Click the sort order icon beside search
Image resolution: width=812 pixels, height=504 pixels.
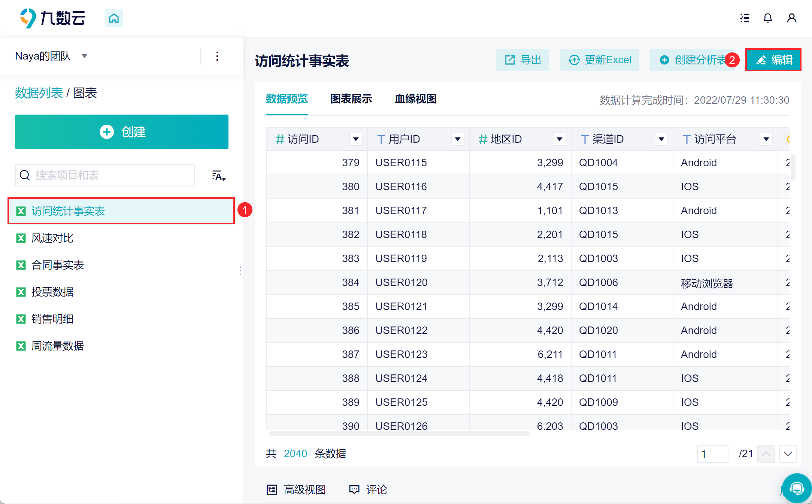(x=218, y=176)
